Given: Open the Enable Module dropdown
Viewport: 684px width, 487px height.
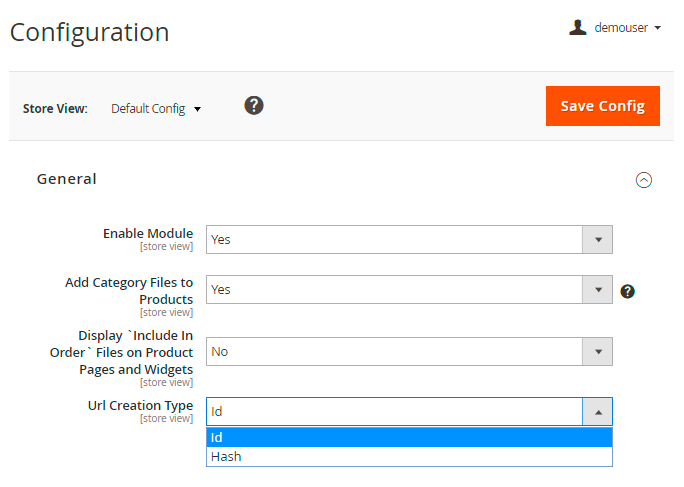Looking at the screenshot, I should coord(408,240).
